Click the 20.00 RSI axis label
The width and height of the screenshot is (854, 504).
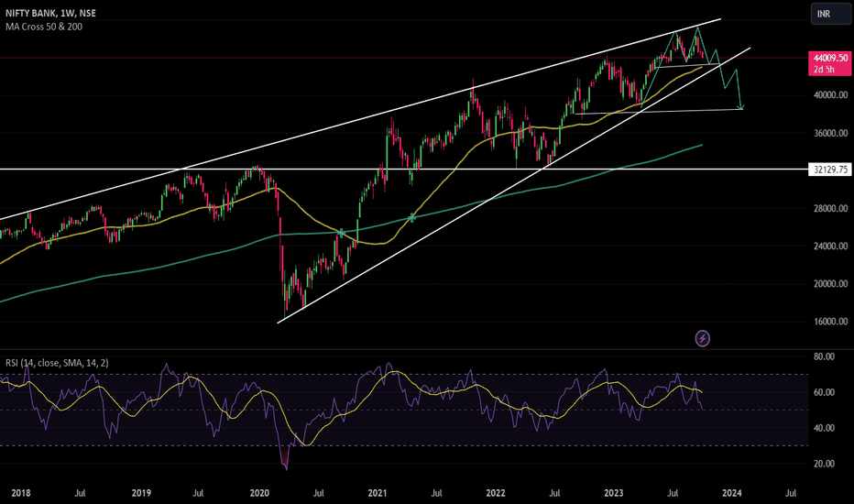(824, 464)
